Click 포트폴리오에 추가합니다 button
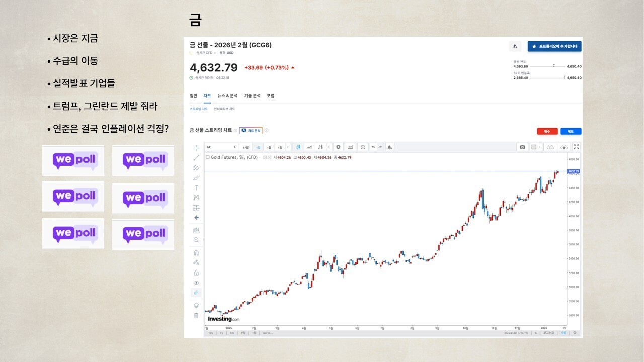 pos(554,46)
